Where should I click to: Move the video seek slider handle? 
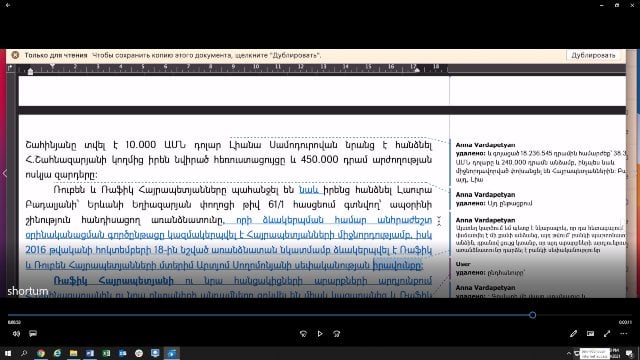click(x=532, y=315)
